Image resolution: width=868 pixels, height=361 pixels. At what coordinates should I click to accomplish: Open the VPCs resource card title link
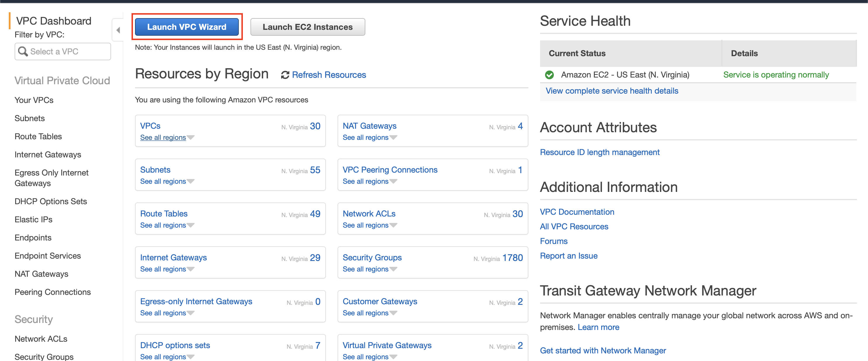pos(150,126)
